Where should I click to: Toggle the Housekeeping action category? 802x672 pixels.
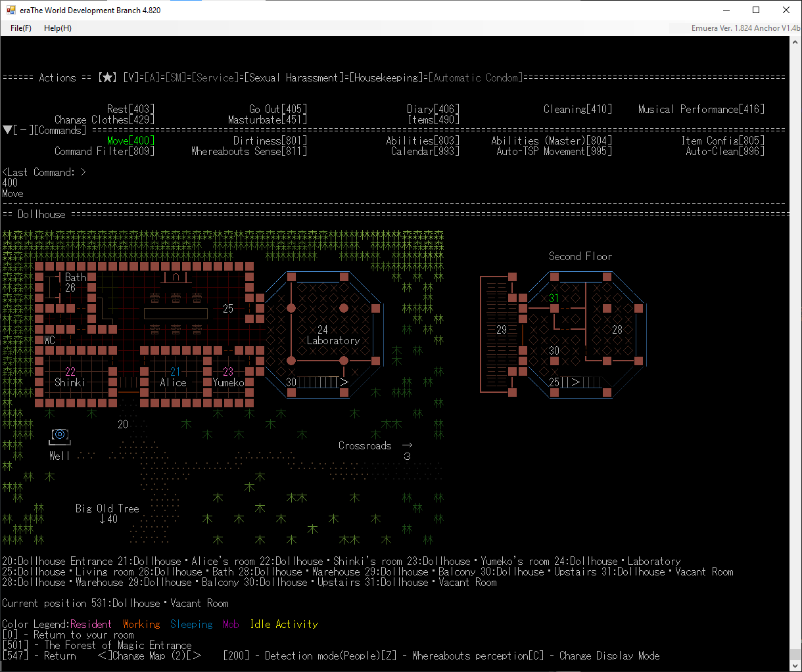click(x=386, y=78)
